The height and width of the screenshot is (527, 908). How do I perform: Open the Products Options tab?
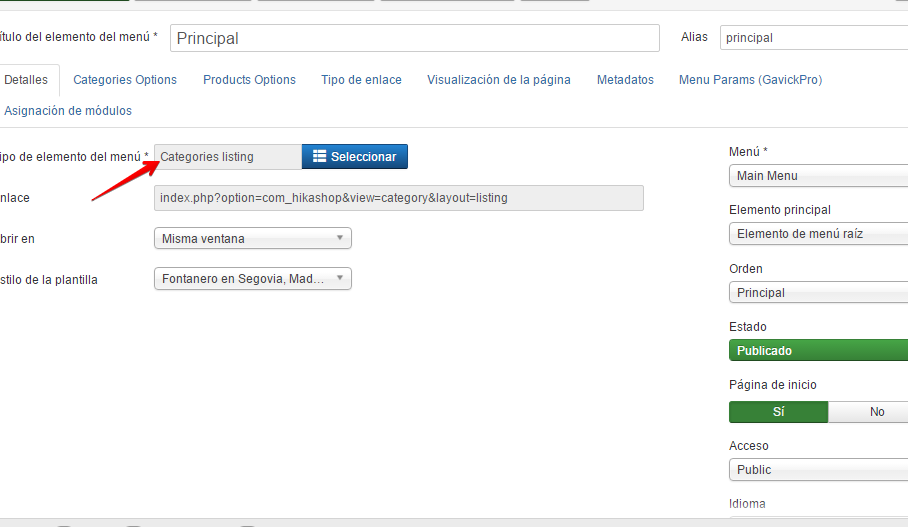[x=250, y=80]
